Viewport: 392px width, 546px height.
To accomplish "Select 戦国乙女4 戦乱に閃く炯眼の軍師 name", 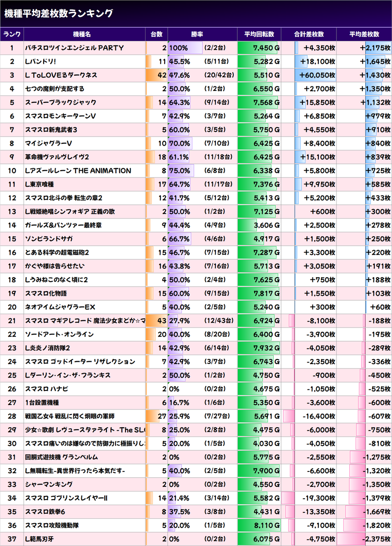I will click(x=70, y=416).
